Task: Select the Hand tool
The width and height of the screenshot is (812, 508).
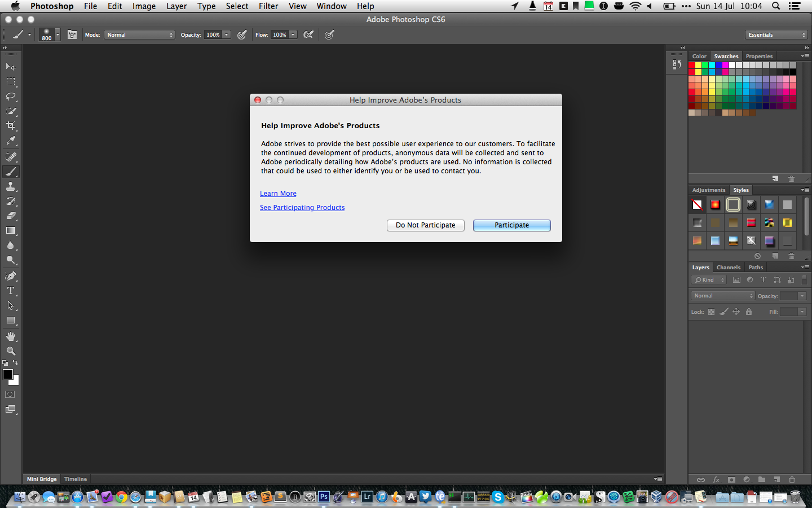Action: point(11,336)
